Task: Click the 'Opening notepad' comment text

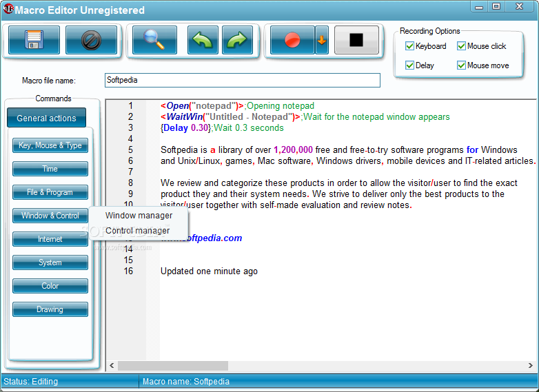Action: pyautogui.click(x=281, y=106)
